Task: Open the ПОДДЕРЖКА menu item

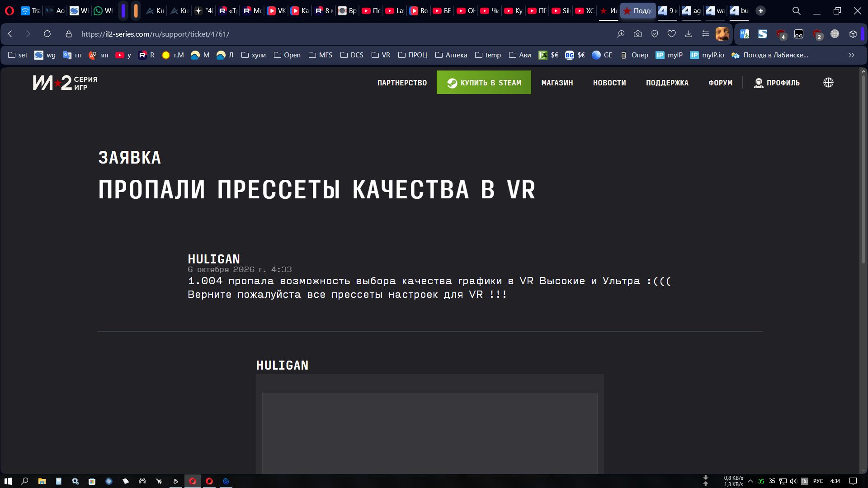Action: click(x=667, y=83)
